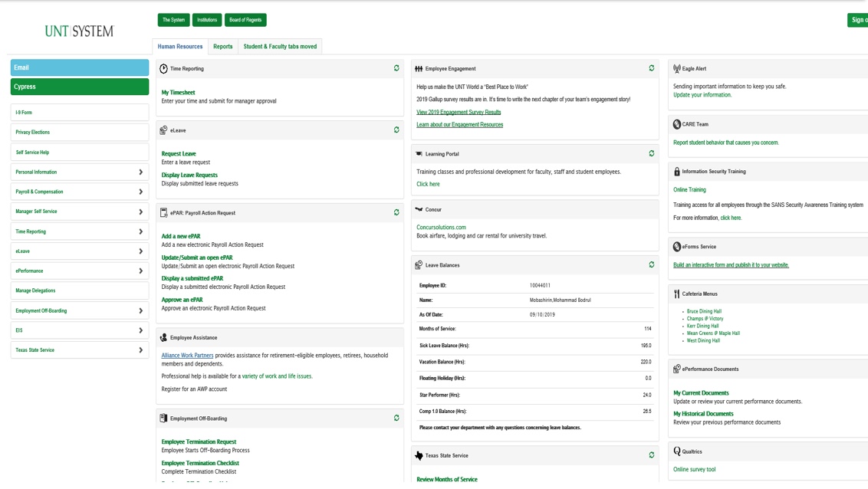
Task: Click the Learning Portal graduation cap icon
Action: [419, 154]
